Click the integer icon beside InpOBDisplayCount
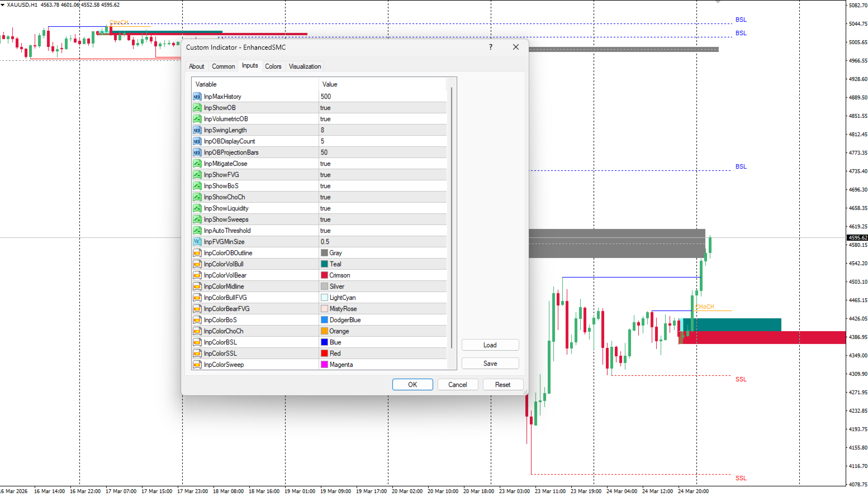The width and height of the screenshot is (868, 497). point(197,141)
